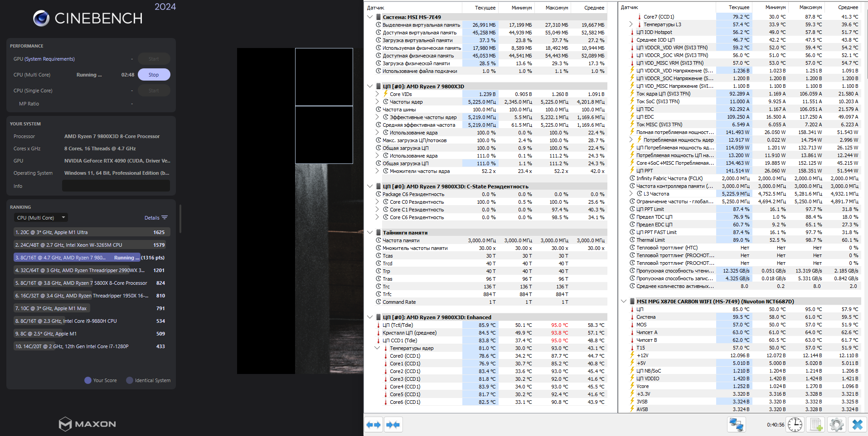The height and width of the screenshot is (436, 868).
Task: Click clock icon of 'Частота шины' row
Action: click(x=378, y=110)
